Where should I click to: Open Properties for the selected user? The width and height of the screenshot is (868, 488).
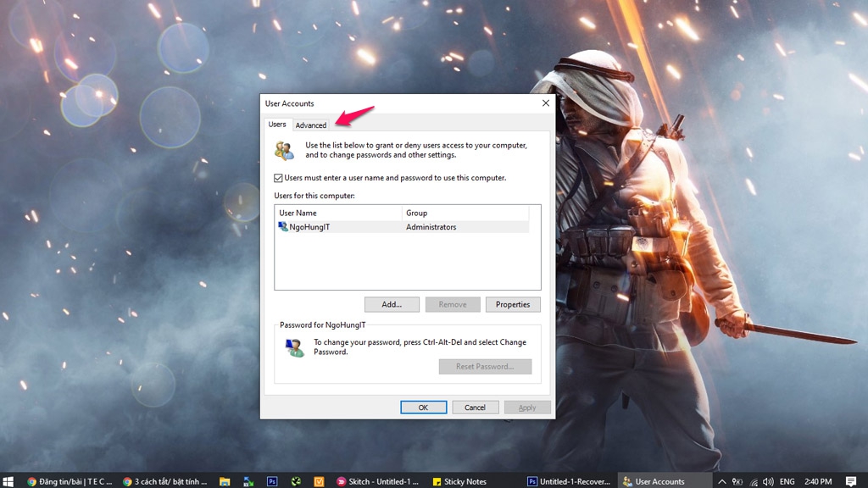(x=513, y=304)
